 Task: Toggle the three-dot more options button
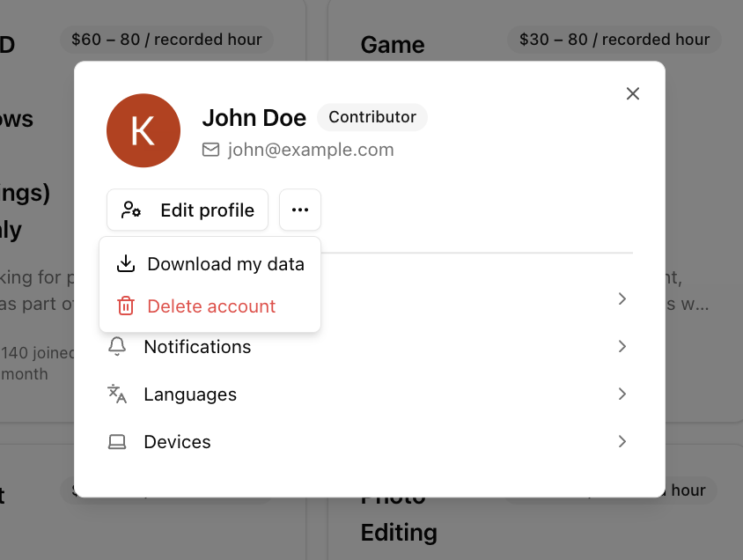(x=300, y=210)
